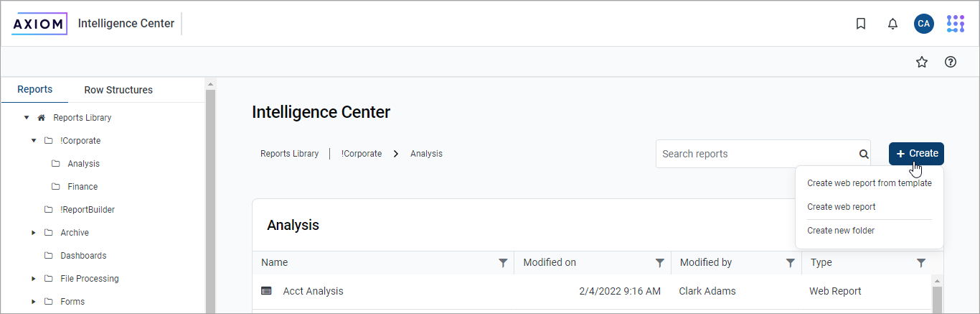This screenshot has width=980, height=314.
Task: Click the Create button
Action: (916, 153)
